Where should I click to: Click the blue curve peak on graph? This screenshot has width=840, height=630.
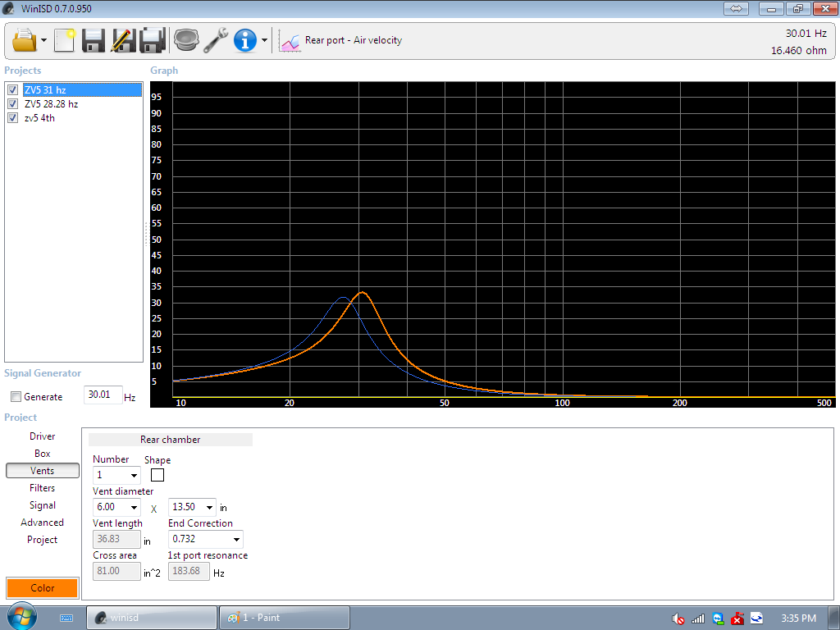pyautogui.click(x=344, y=298)
